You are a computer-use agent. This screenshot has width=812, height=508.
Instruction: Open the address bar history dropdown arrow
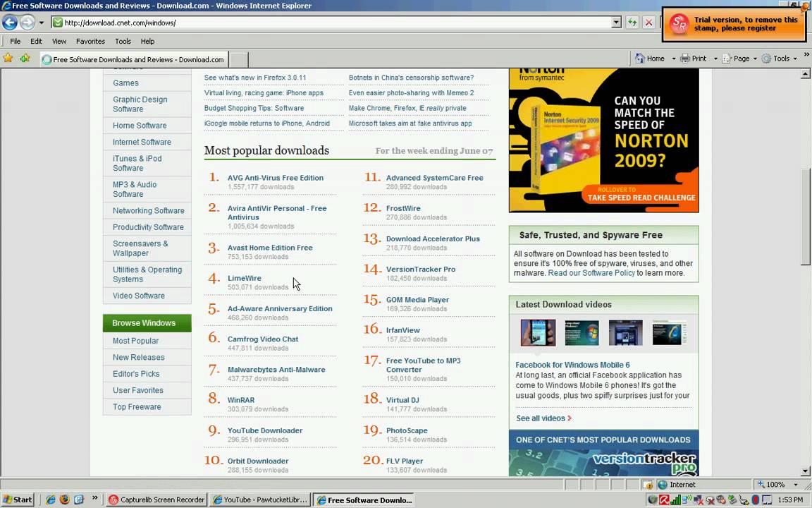pos(616,23)
